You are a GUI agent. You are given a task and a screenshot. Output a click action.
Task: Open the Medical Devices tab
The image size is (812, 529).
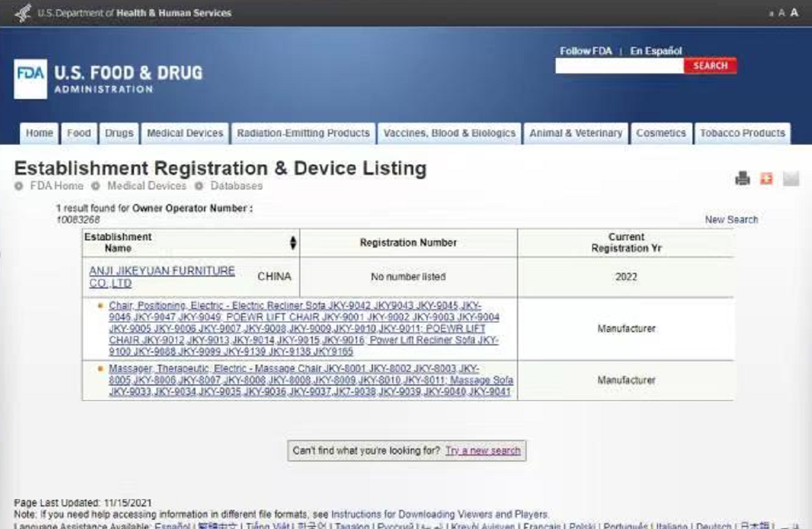[185, 133]
